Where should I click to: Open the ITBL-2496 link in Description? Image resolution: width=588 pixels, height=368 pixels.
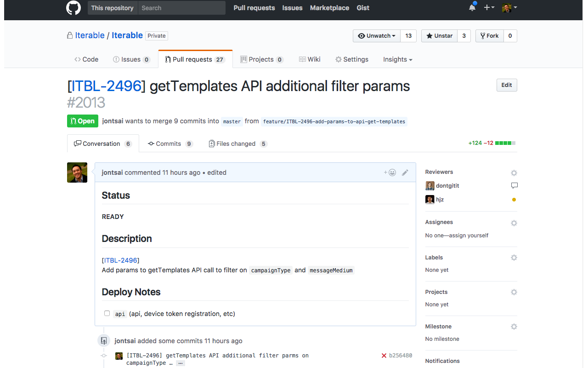pyautogui.click(x=121, y=260)
